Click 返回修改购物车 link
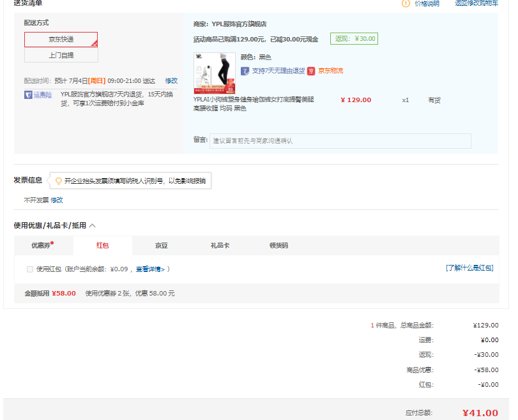The height and width of the screenshot is (420, 518). tap(476, 3)
